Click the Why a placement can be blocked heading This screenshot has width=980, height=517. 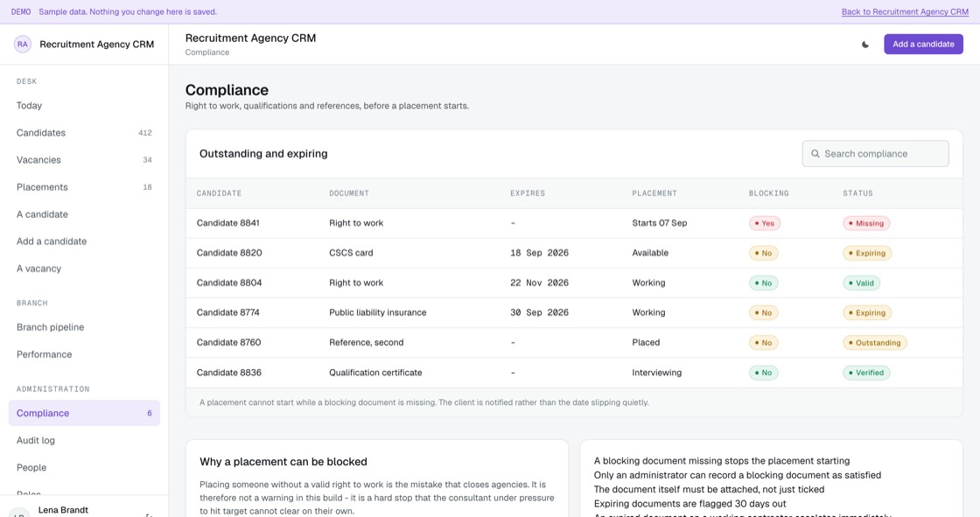pyautogui.click(x=283, y=462)
